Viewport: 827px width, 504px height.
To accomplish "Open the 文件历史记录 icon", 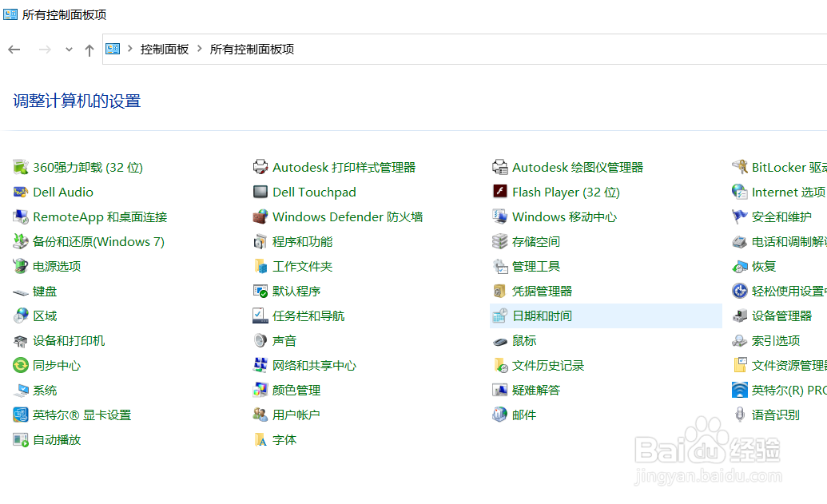I will coord(500,365).
